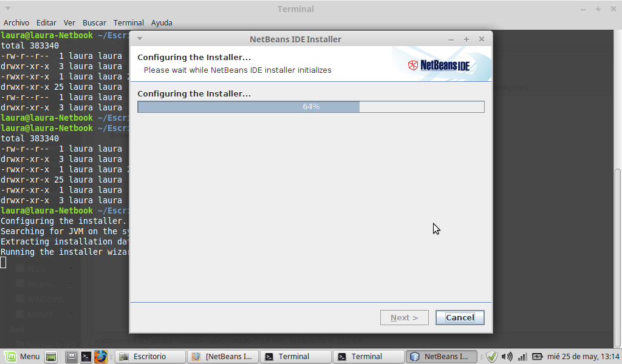Open the Archivo menu

click(16, 22)
